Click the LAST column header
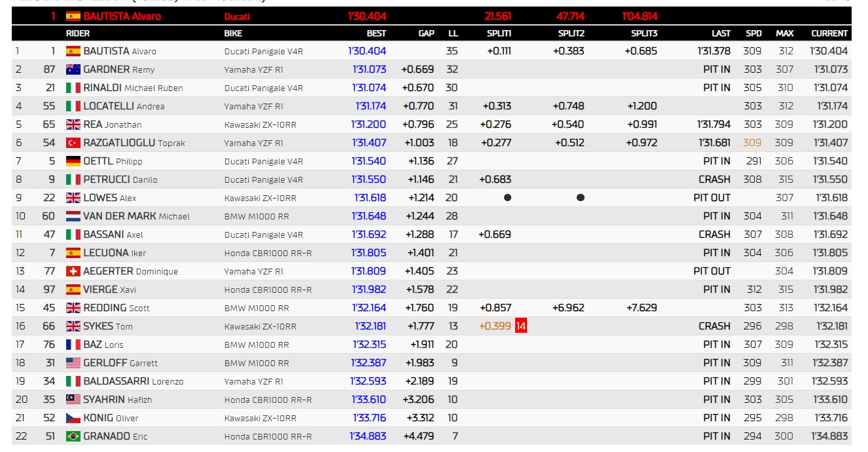Image resolution: width=868 pixels, height=452 pixels. click(x=721, y=33)
